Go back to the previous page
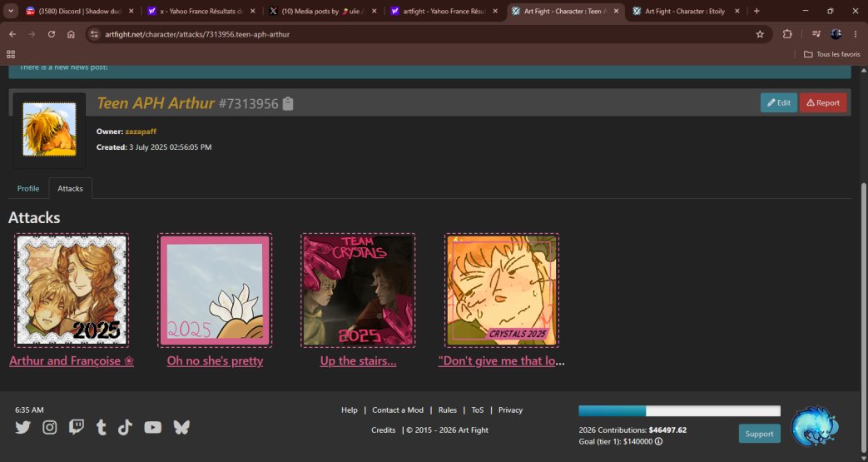The height and width of the screenshot is (462, 868). (x=12, y=34)
